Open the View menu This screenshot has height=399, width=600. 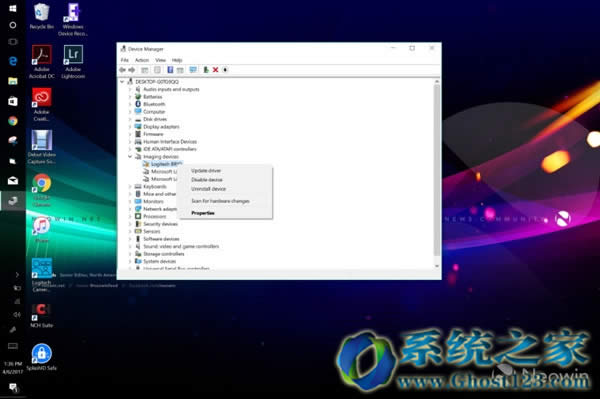click(x=160, y=60)
